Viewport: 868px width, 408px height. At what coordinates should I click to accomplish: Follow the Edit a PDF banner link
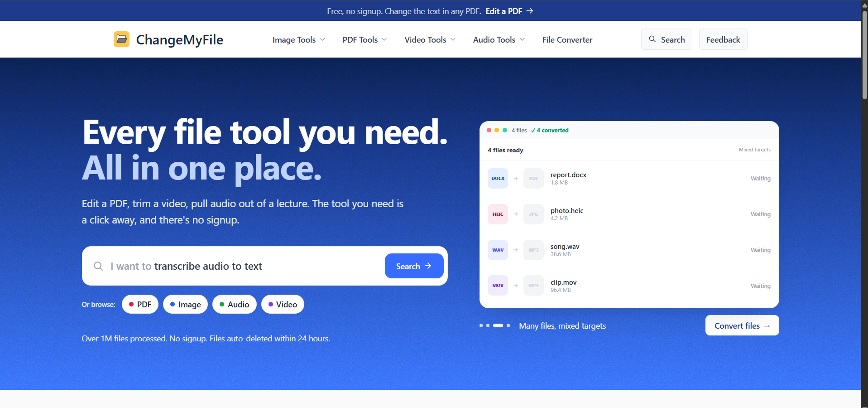point(509,11)
